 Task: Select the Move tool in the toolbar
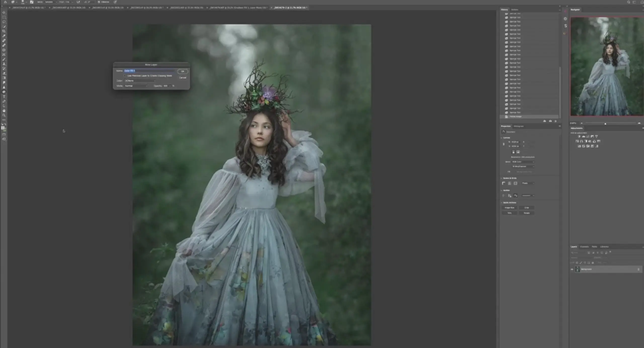tap(4, 13)
